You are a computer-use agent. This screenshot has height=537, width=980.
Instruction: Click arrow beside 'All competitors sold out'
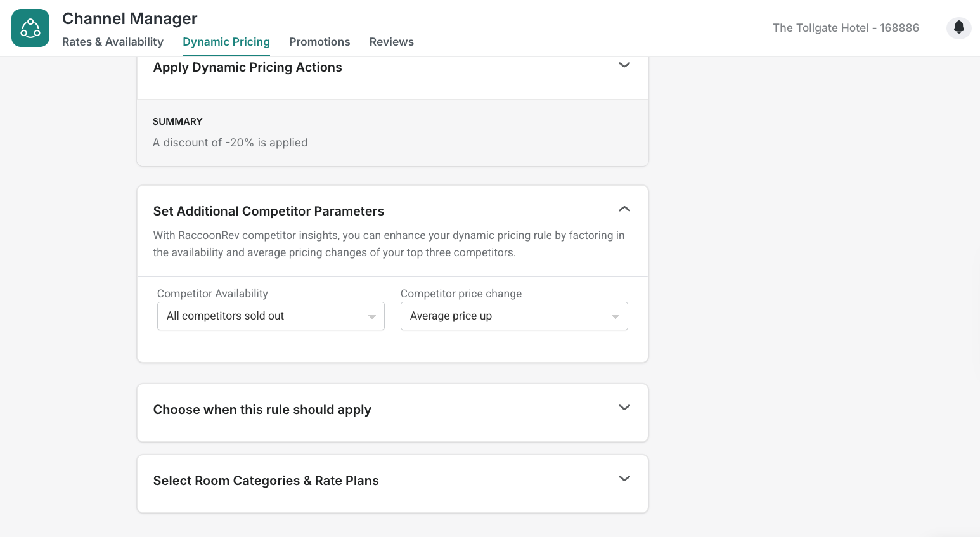pyautogui.click(x=372, y=317)
